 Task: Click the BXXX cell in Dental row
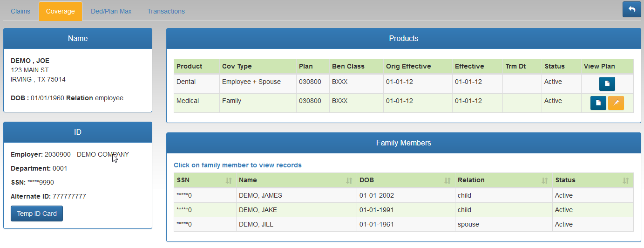356,84
